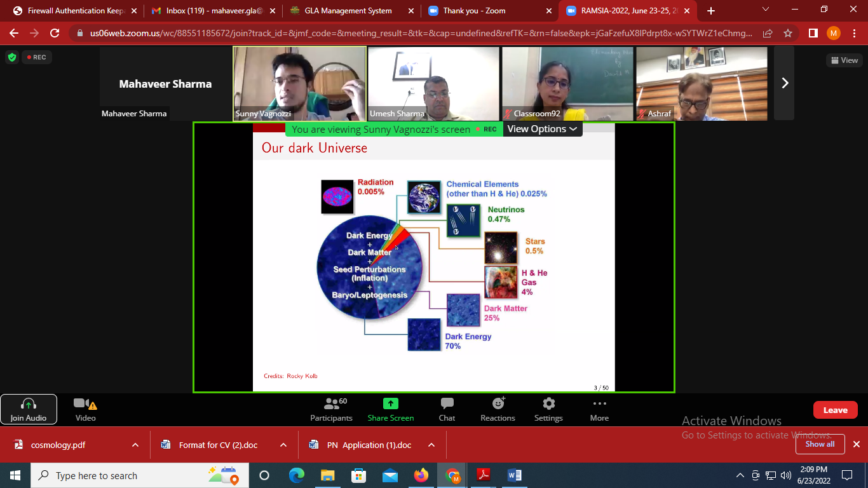Screen dimensions: 868x488
Task: Select the Classroom92 video thumbnail
Action: click(568, 83)
